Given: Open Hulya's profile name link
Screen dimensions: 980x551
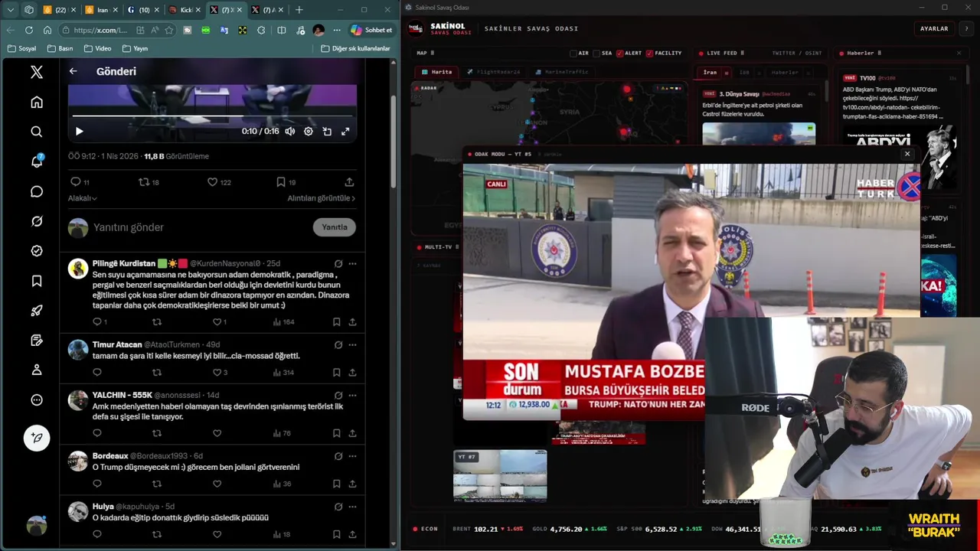Looking at the screenshot, I should [x=103, y=507].
